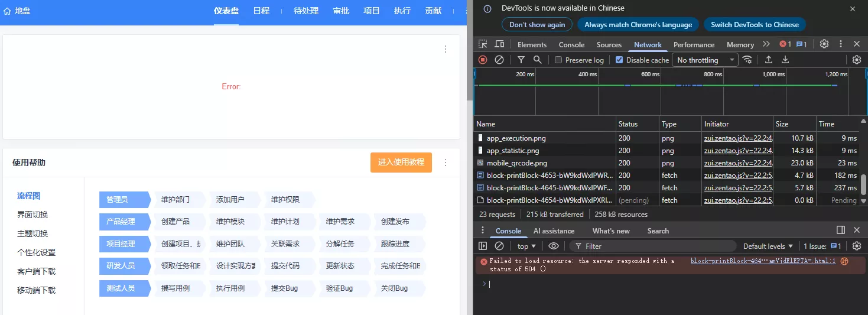
Task: Switch to the Sources tab
Action: pyautogui.click(x=609, y=44)
